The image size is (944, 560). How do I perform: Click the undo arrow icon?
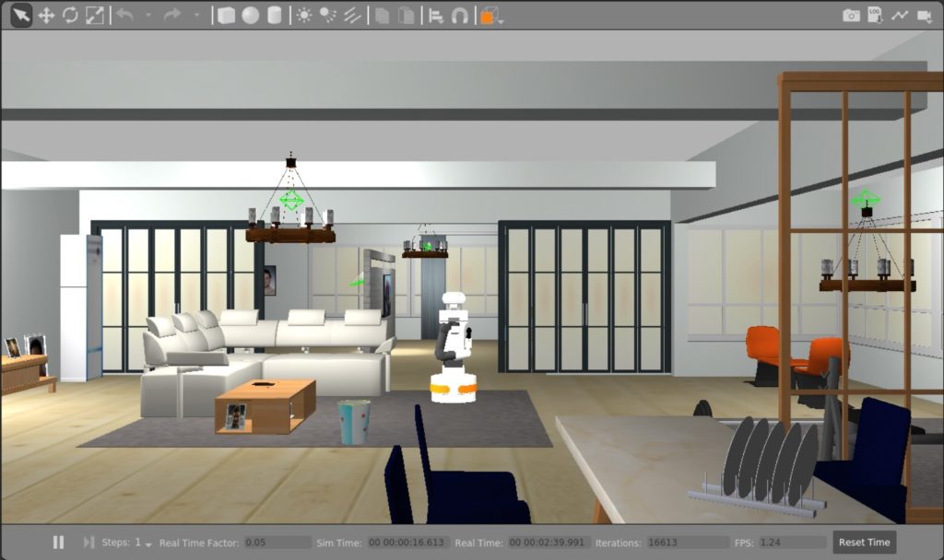pos(124,15)
